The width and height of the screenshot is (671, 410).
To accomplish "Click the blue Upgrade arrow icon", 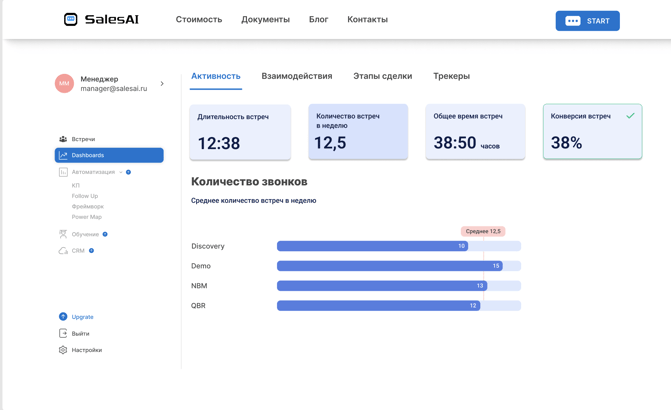I will pyautogui.click(x=63, y=317).
